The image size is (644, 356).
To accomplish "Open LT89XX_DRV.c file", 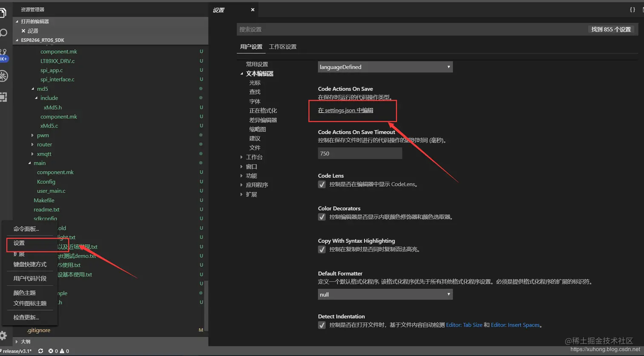I will click(x=57, y=61).
